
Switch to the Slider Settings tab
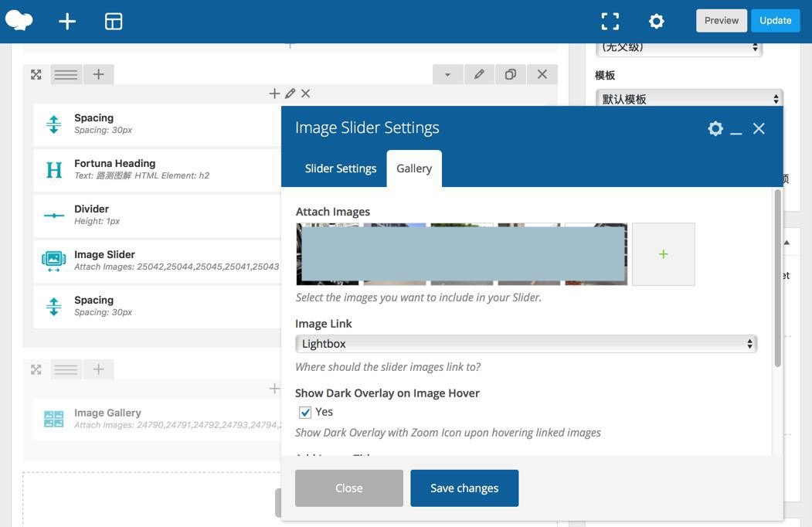tap(341, 168)
